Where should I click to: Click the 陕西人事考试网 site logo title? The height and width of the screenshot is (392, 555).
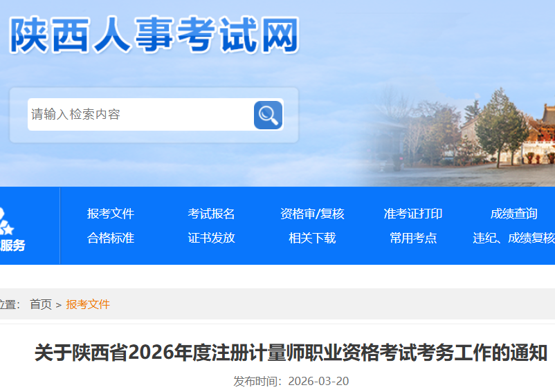(x=154, y=35)
